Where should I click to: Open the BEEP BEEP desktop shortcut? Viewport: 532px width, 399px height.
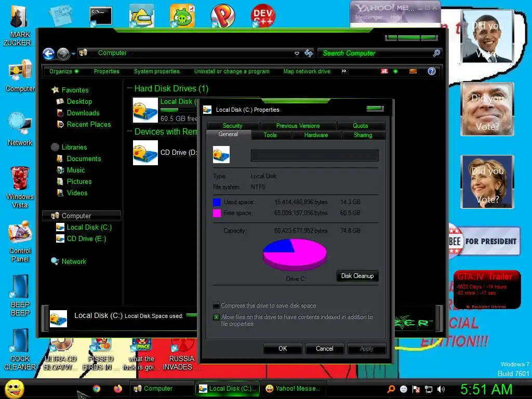point(20,295)
